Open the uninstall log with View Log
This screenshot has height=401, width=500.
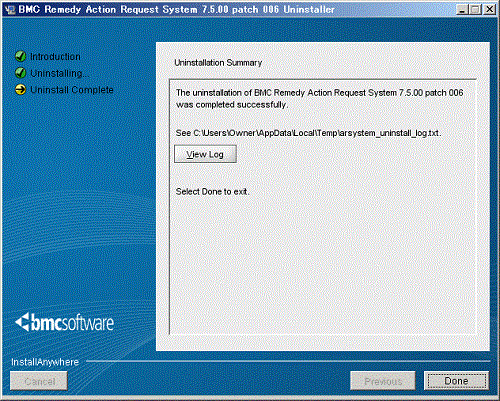(205, 154)
